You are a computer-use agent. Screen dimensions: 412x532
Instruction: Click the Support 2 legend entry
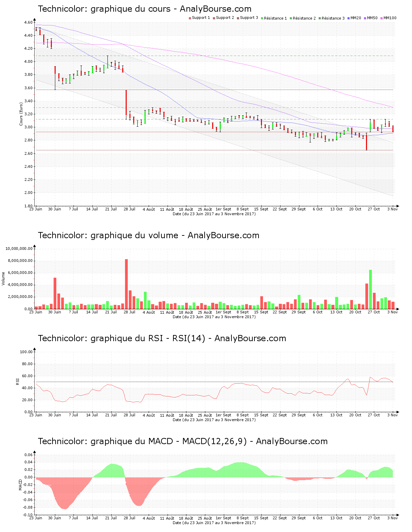coord(224,18)
